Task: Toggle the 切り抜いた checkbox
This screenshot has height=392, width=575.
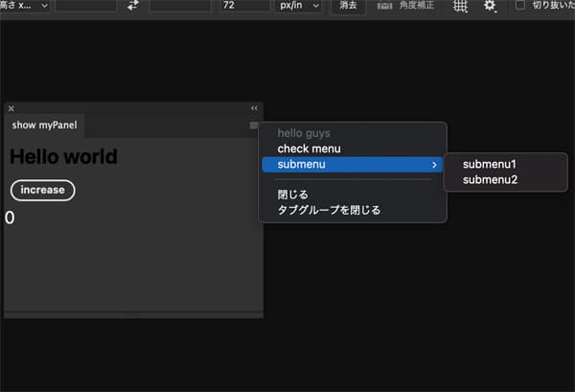Action: 520,5
